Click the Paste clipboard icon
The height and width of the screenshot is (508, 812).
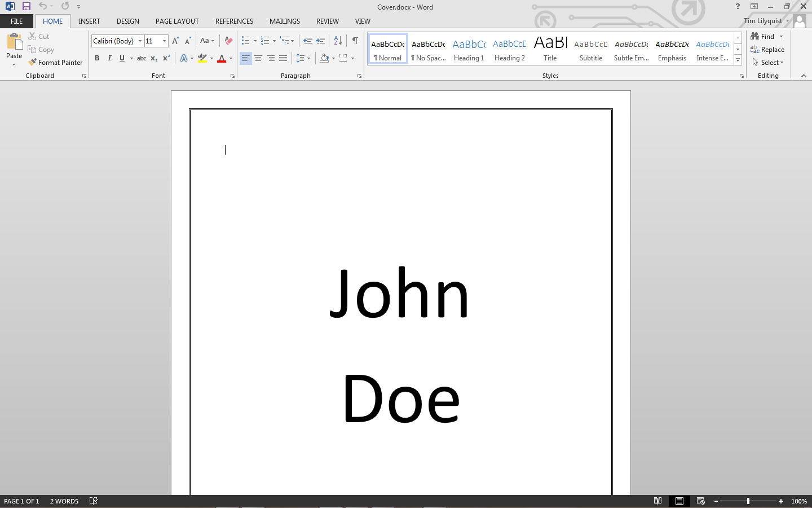14,41
